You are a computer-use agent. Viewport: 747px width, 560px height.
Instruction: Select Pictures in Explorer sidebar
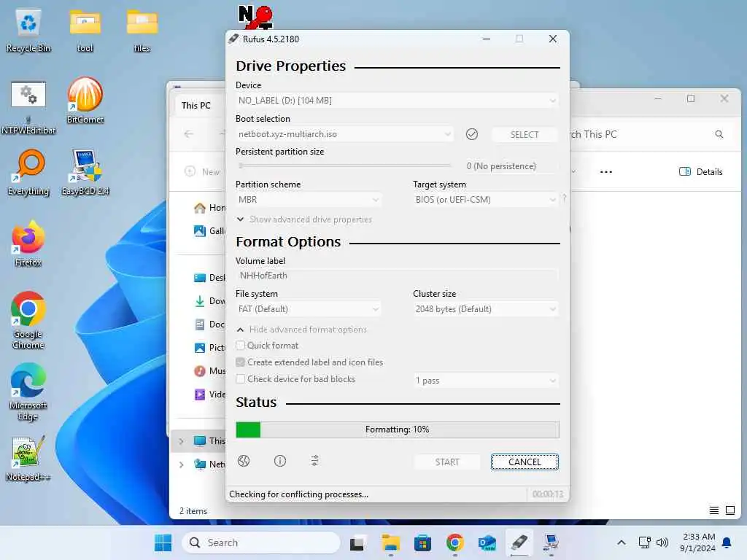(209, 348)
